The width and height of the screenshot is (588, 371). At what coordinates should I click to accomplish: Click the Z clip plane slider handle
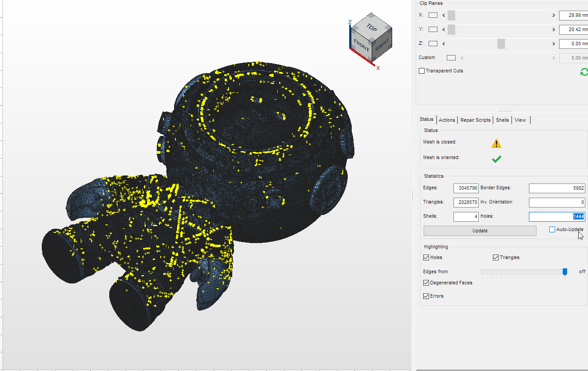(x=501, y=44)
